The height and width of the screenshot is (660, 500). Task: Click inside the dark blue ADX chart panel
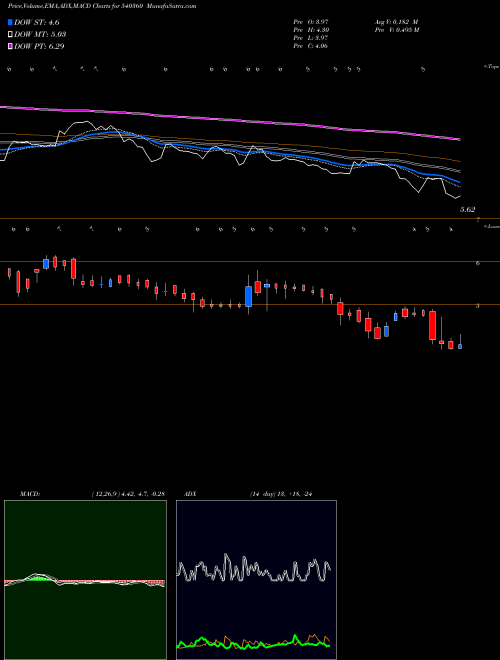point(256,580)
